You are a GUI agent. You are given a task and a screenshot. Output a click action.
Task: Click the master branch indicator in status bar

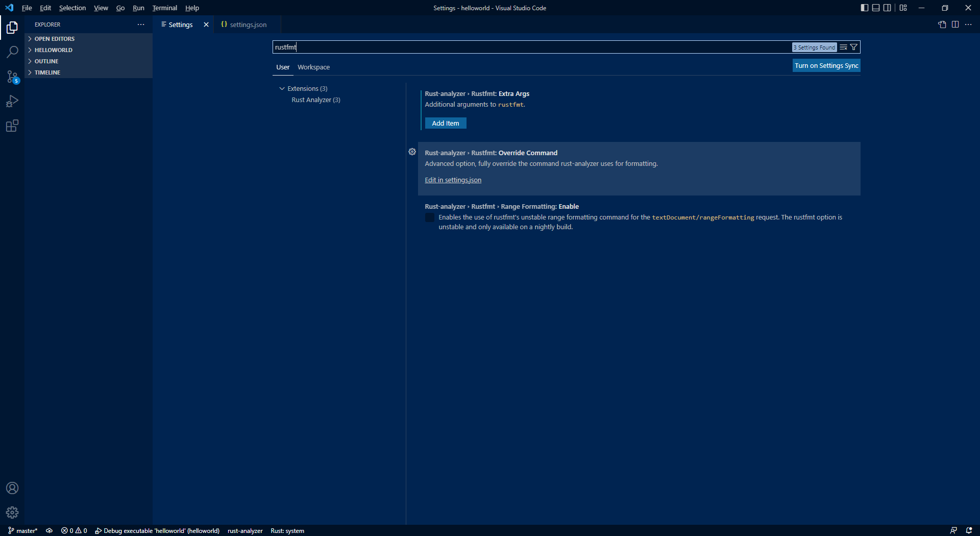point(23,531)
